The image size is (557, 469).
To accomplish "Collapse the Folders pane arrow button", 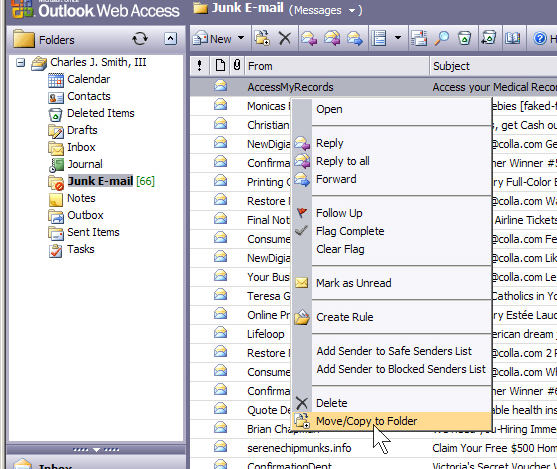I will click(x=171, y=38).
